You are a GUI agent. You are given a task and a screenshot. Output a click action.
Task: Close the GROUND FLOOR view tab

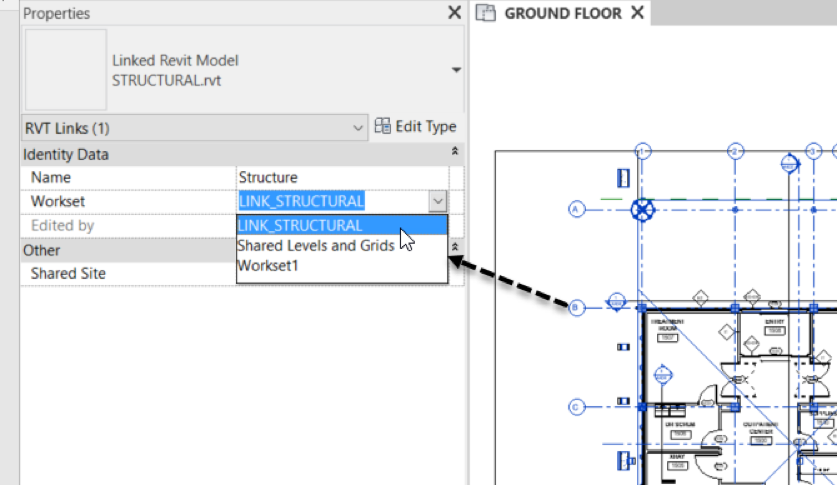638,13
